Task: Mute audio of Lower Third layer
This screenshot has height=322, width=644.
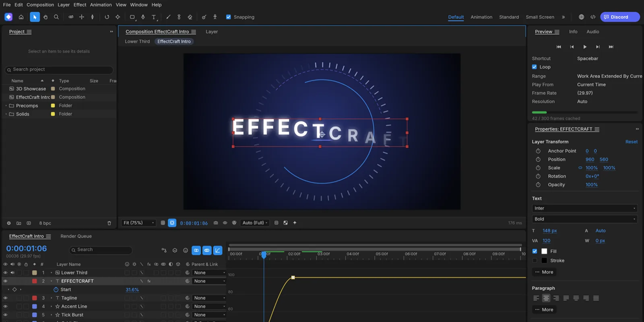Action: click(12, 273)
